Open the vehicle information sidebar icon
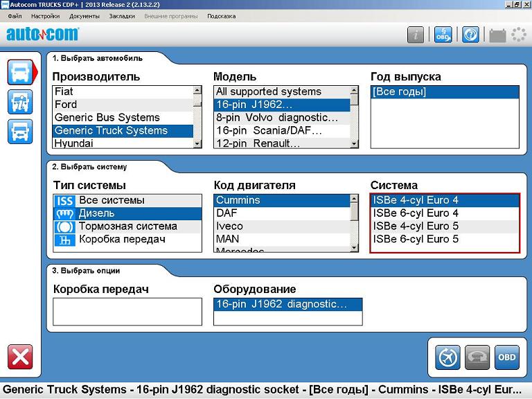 coord(20,102)
